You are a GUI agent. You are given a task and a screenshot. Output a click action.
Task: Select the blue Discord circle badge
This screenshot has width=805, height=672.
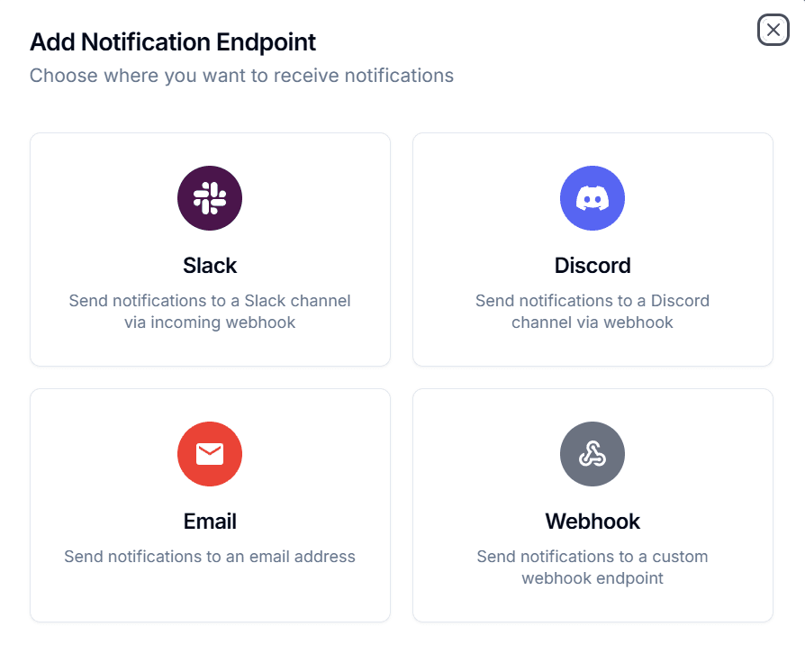(x=592, y=198)
